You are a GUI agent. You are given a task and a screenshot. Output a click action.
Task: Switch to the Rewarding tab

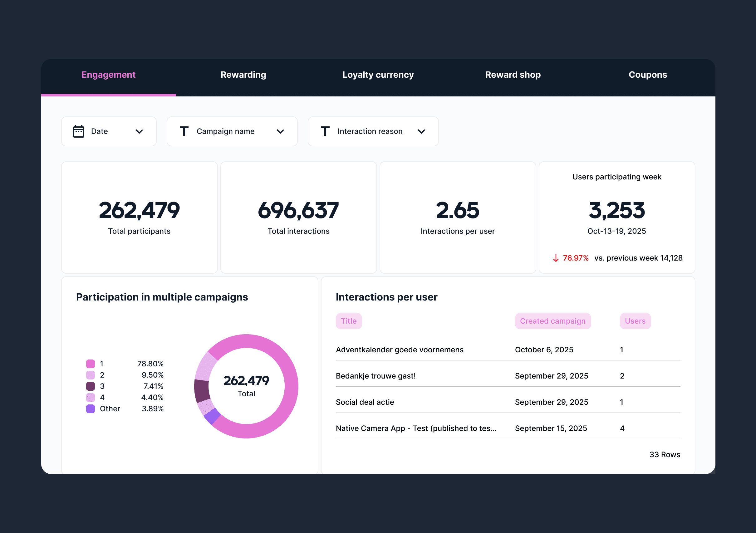(243, 75)
